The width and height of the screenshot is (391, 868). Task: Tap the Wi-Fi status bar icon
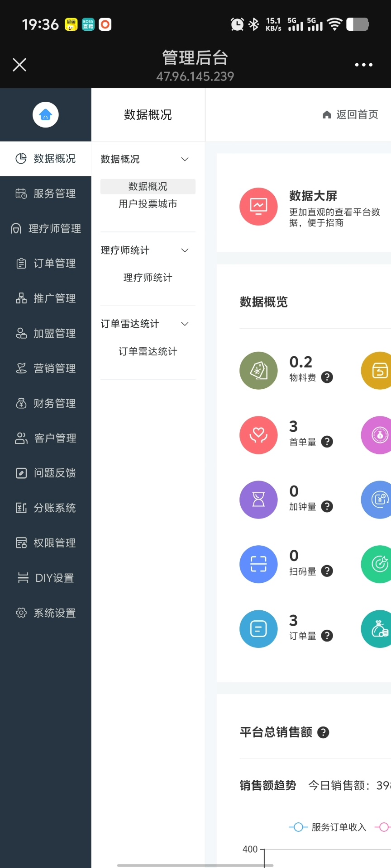(x=334, y=24)
